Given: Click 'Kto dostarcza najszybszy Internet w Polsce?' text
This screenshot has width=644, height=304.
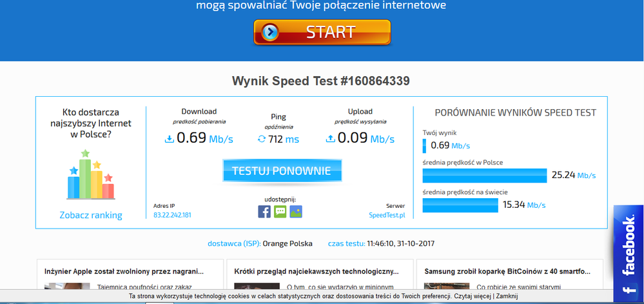Looking at the screenshot, I should 91,123.
